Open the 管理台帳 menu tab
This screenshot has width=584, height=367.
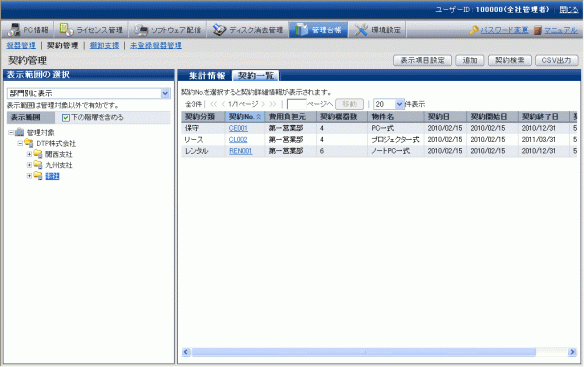(319, 30)
